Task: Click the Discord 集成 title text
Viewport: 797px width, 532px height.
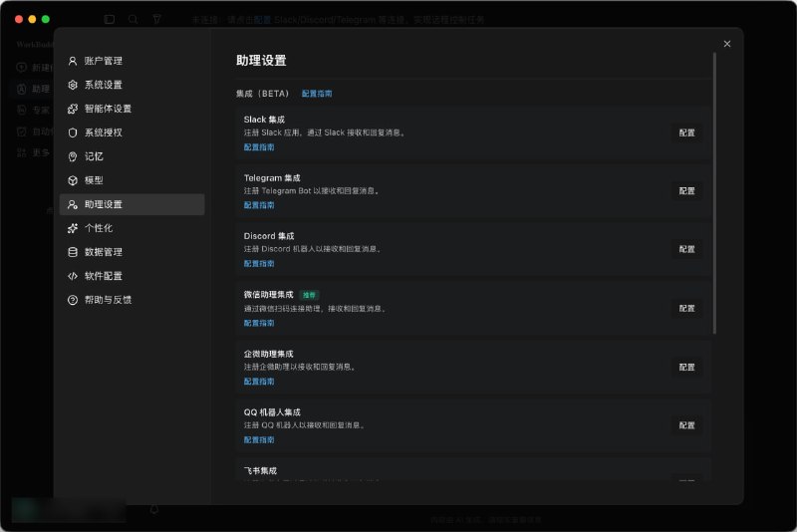Action: tap(269, 236)
